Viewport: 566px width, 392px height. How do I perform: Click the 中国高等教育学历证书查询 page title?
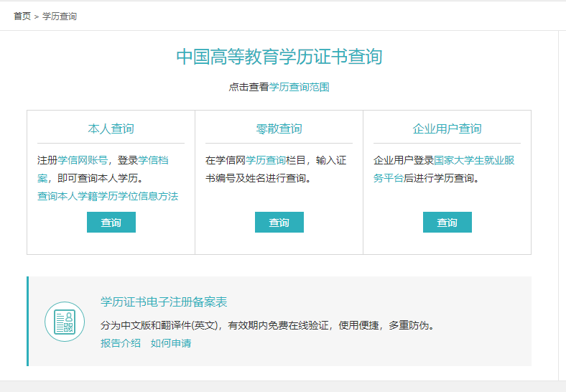tap(279, 57)
